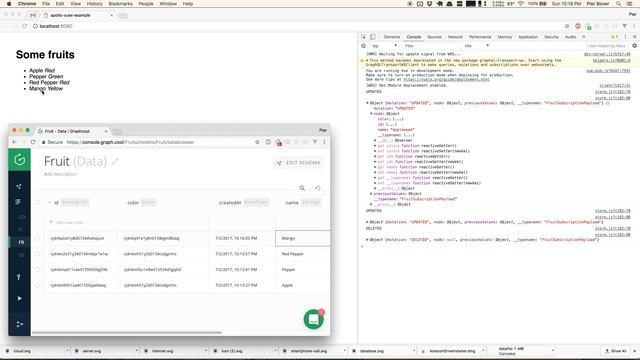Open the Application tab in DevTools

528,37
